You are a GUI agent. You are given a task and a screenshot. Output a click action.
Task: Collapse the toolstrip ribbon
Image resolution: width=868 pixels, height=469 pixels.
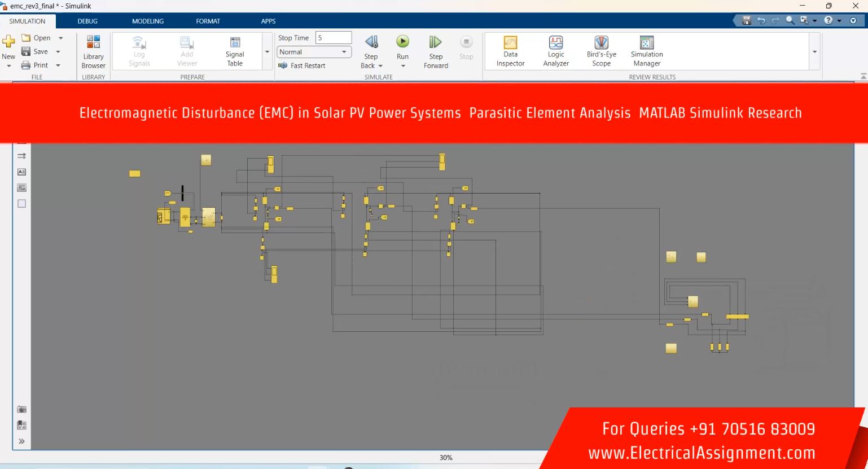coord(863,76)
